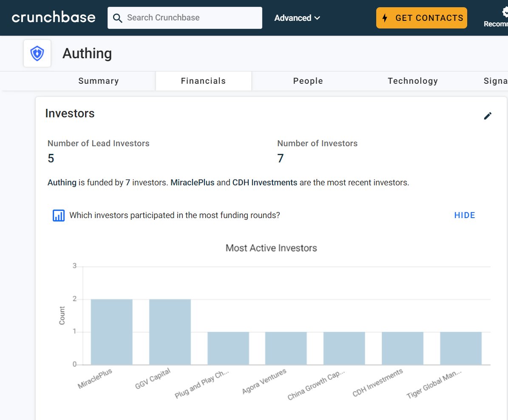Click the Authing company title

point(87,54)
